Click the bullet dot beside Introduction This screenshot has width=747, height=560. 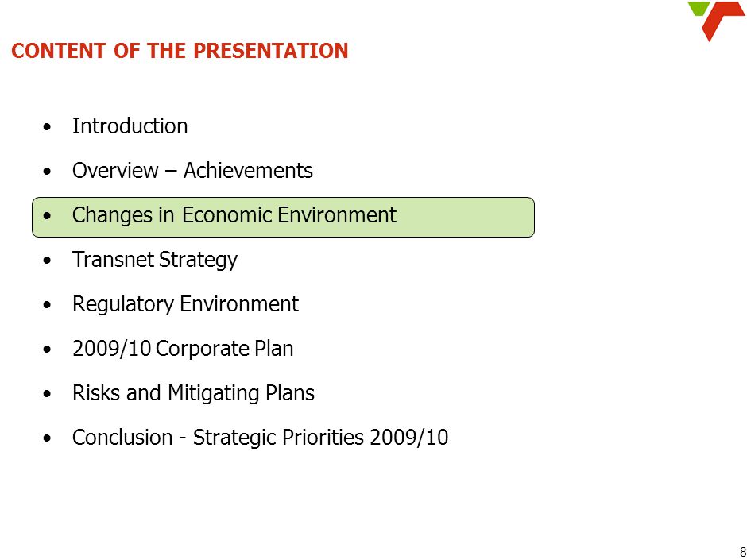tap(47, 128)
